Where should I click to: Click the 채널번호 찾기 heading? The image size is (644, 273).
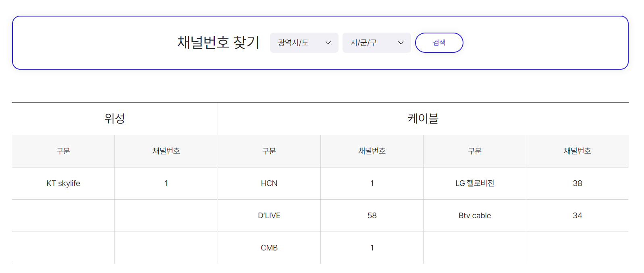coord(218,42)
